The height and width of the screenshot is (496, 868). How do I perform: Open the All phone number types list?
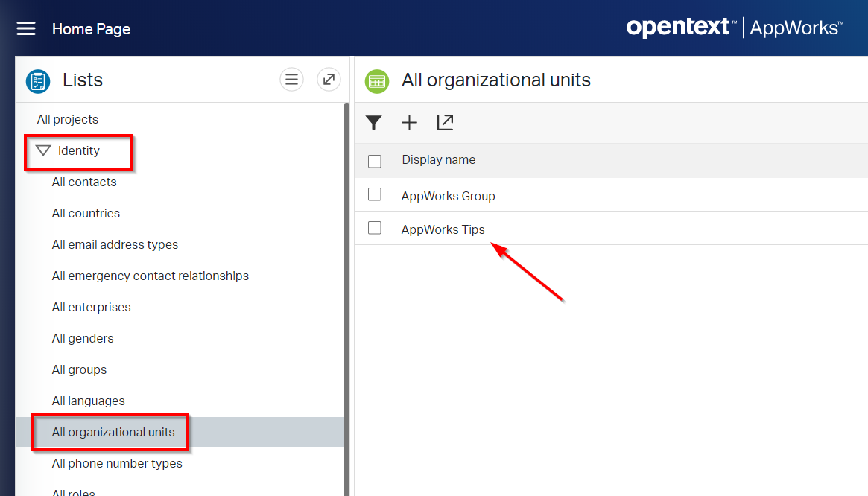pos(118,463)
